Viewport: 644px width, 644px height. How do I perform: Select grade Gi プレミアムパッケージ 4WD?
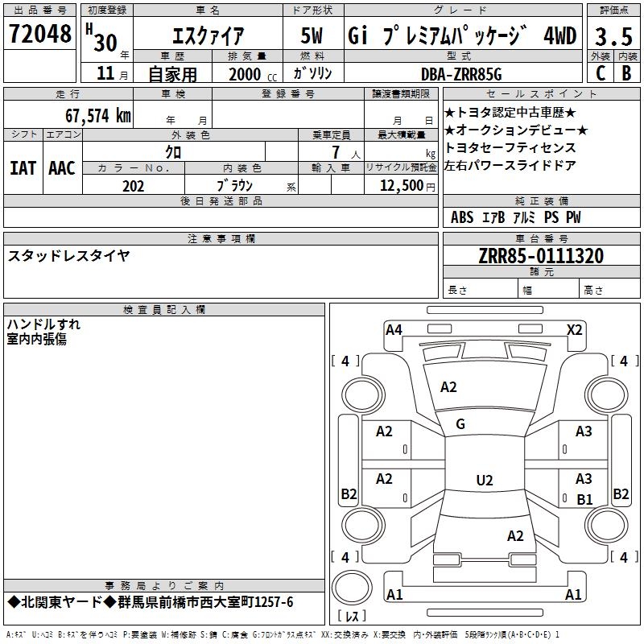tap(462, 35)
